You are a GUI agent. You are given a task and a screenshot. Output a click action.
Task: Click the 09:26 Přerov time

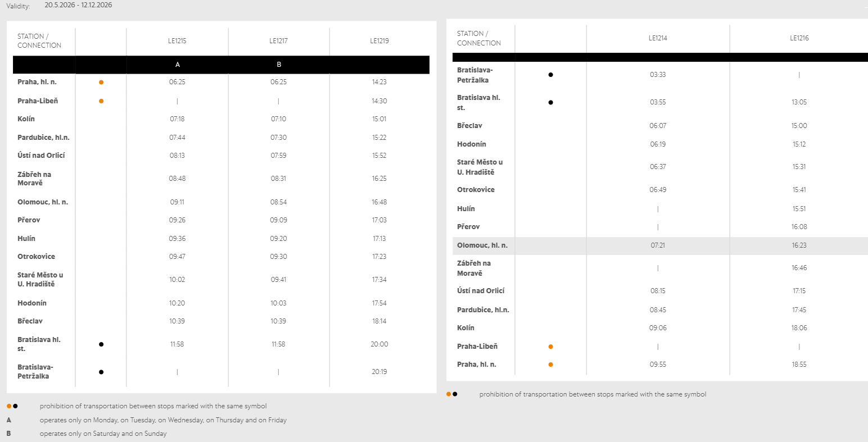pyautogui.click(x=177, y=220)
